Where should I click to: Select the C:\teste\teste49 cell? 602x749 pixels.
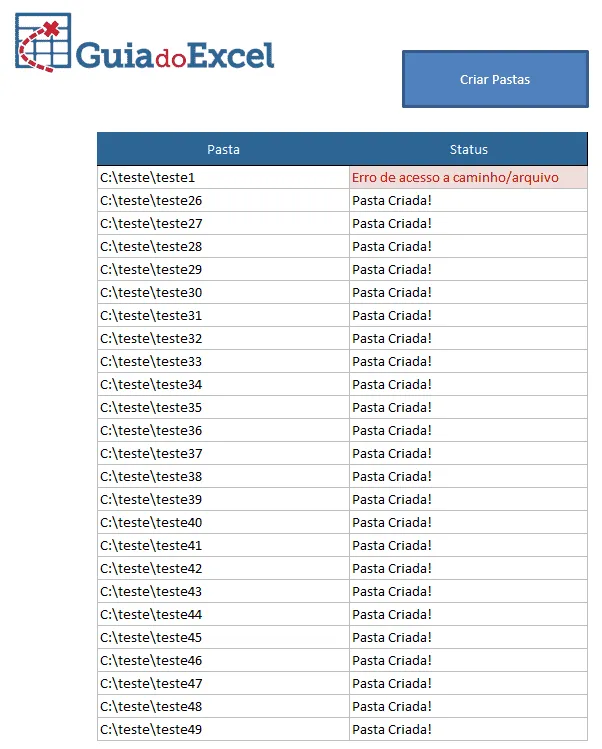tap(223, 729)
